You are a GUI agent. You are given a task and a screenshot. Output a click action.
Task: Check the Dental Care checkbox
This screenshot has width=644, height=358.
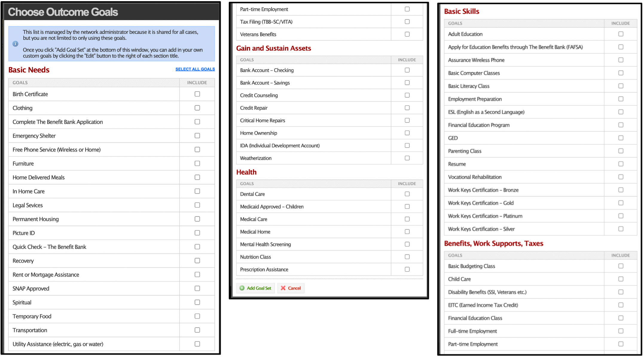coord(407,194)
